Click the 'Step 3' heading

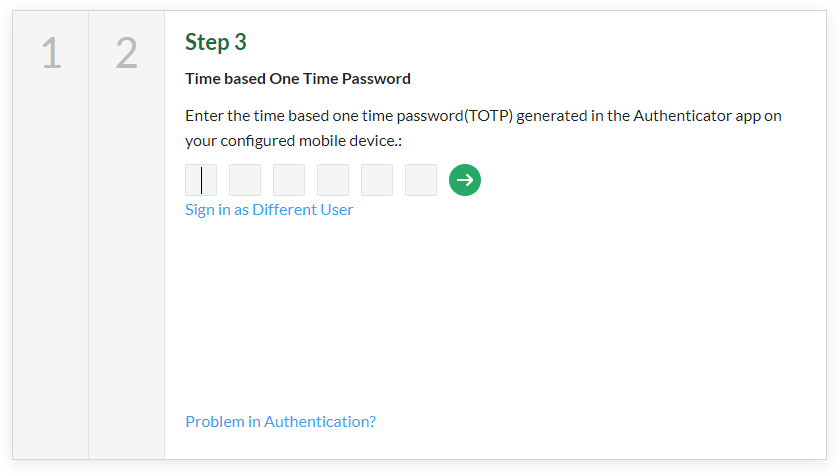(x=216, y=42)
